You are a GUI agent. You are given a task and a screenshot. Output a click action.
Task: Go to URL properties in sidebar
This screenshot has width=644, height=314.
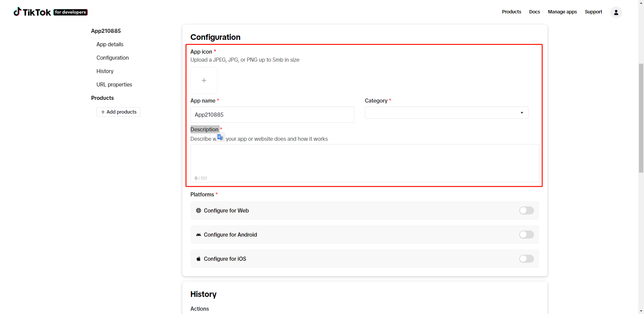[x=114, y=84]
